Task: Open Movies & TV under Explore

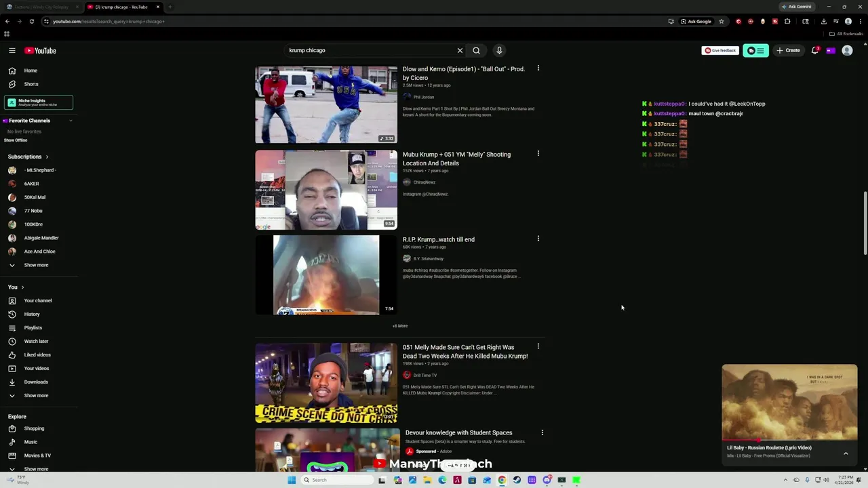Action: pos(38,455)
